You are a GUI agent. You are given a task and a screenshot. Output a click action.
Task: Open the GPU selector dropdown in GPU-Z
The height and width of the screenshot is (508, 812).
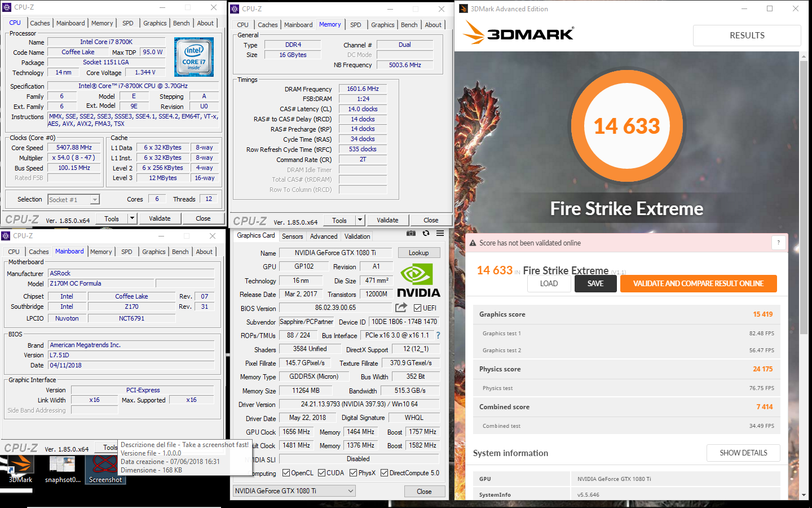click(x=294, y=491)
